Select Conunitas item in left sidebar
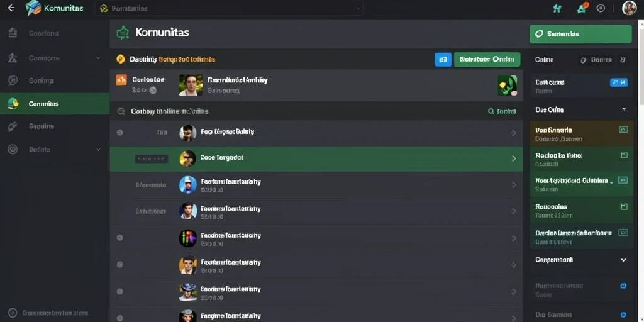Image resolution: width=644 pixels, height=322 pixels. click(x=55, y=104)
